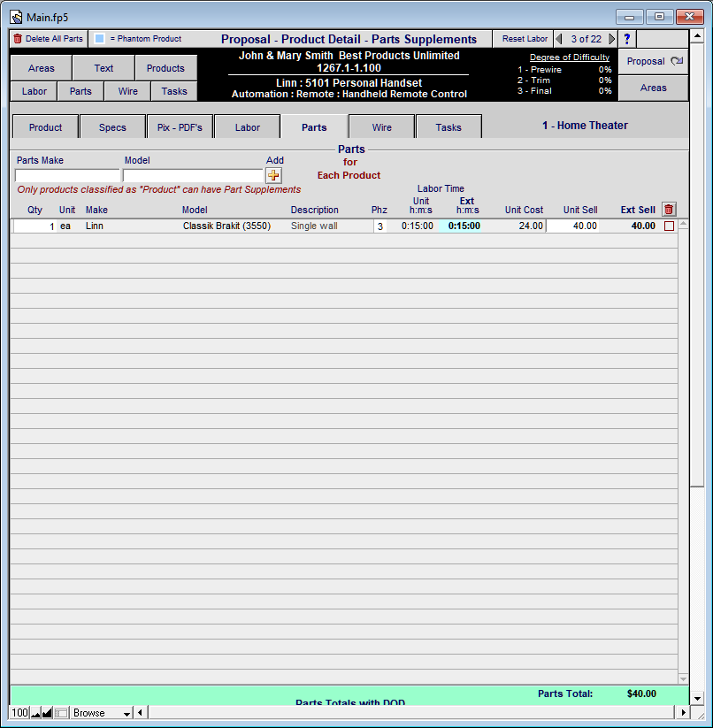The width and height of the screenshot is (713, 728).
Task: Switch to the Specs tab
Action: (112, 127)
